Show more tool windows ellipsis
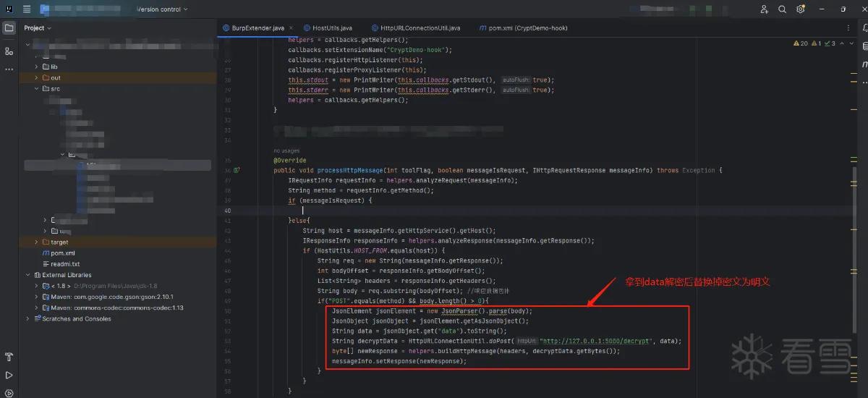 point(9,69)
